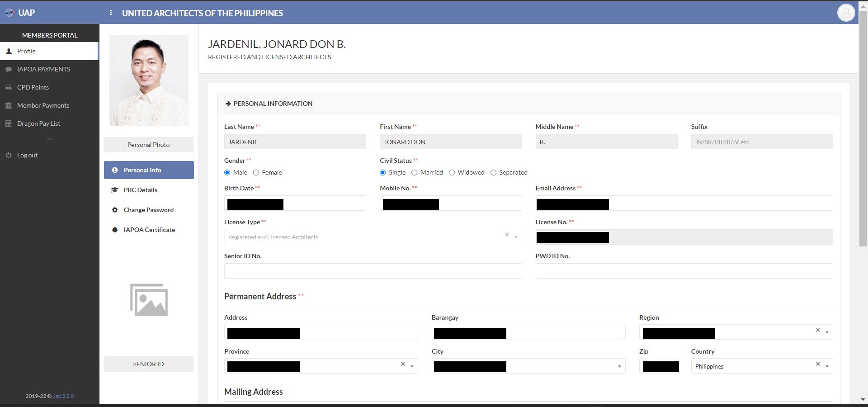Click the PWD ID No. input field

click(684, 271)
